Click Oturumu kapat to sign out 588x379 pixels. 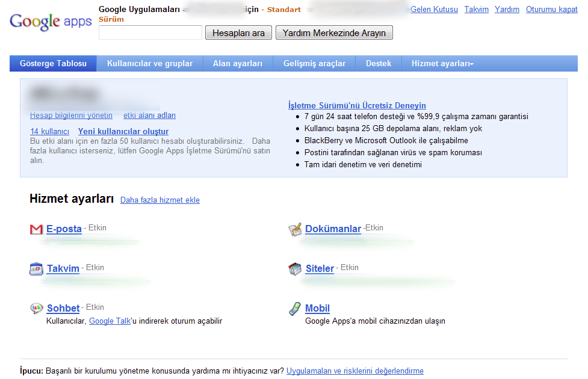click(552, 10)
